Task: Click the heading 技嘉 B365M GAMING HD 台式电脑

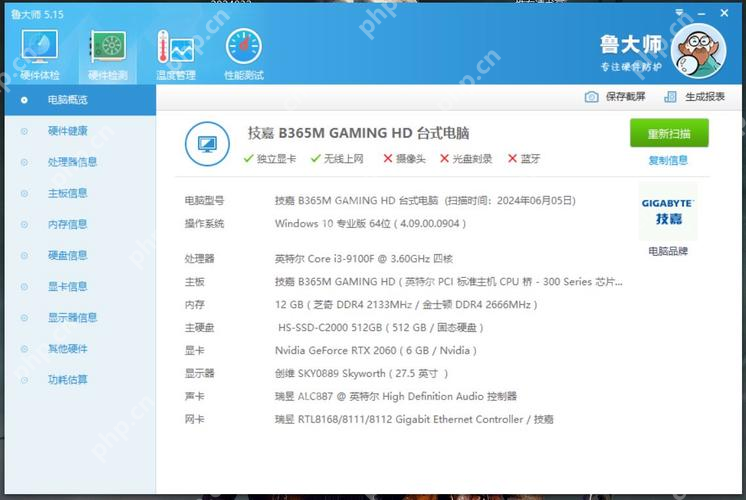Action: (358, 133)
